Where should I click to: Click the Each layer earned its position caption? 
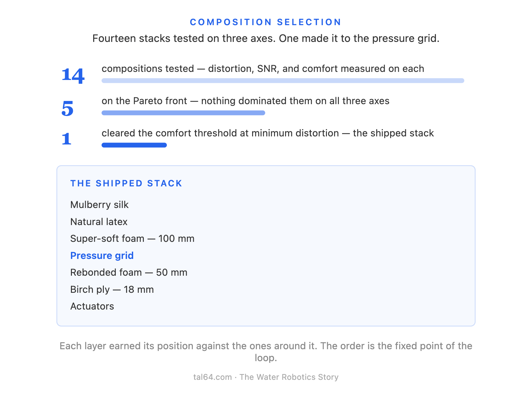(x=266, y=352)
